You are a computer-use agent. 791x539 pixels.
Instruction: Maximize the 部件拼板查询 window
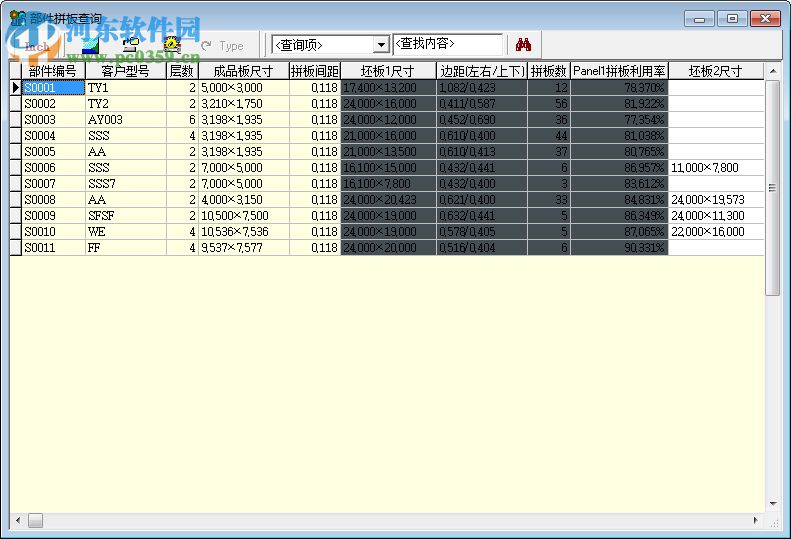click(732, 19)
